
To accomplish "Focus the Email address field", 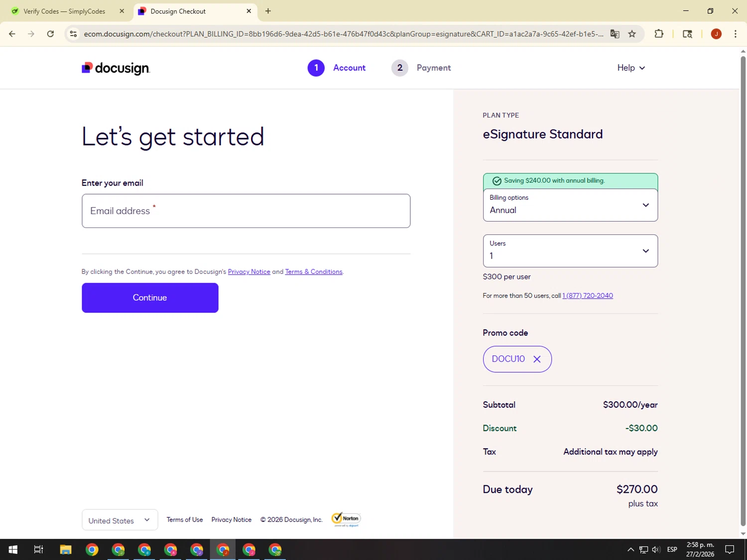I will 246,211.
